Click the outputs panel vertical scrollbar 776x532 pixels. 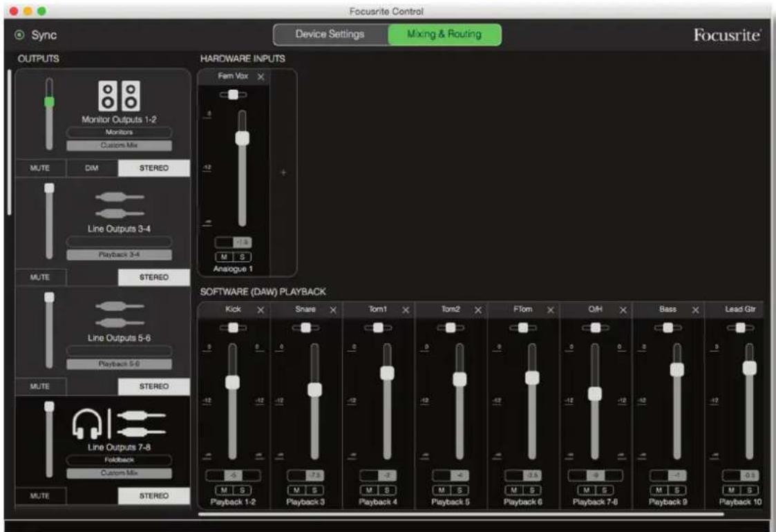pos(10,142)
